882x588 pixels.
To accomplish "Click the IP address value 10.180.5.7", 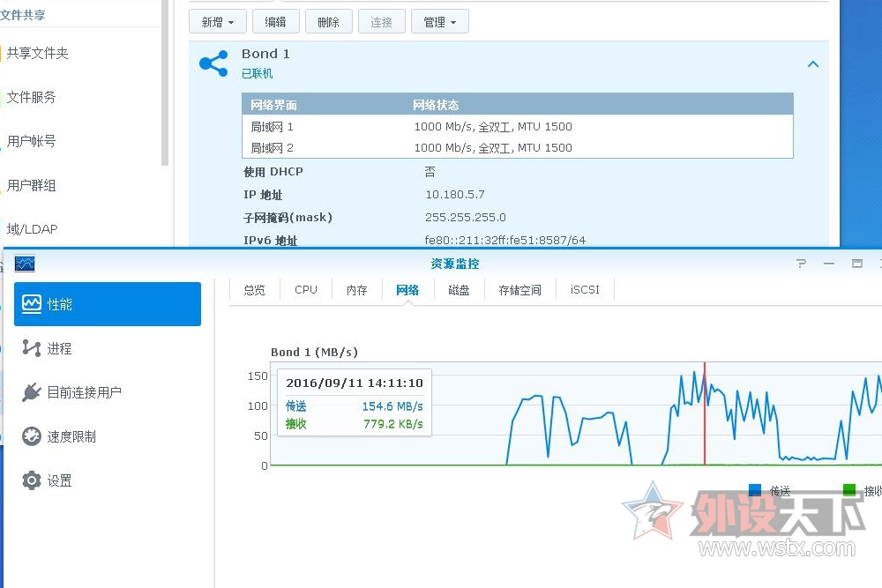I will (x=454, y=195).
